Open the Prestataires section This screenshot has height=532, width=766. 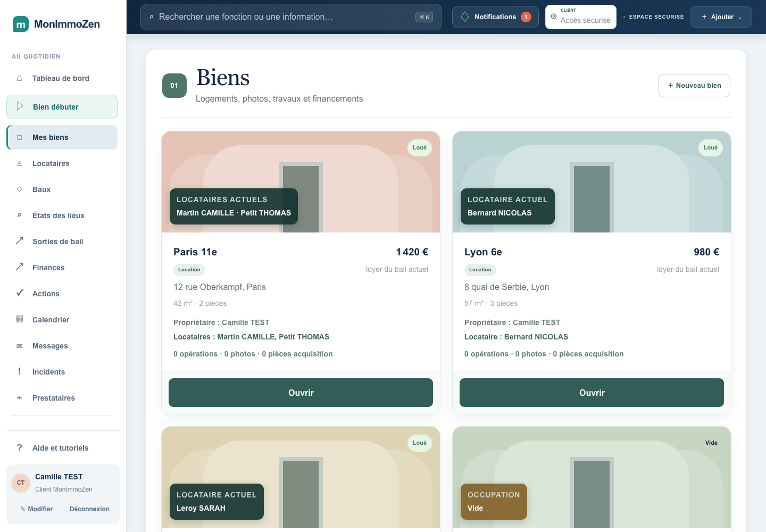pos(62,398)
